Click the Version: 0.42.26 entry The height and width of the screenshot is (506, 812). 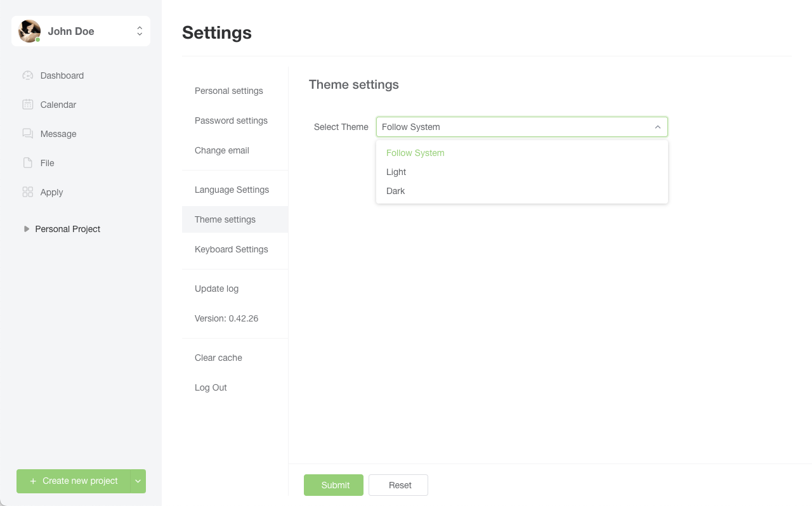click(x=235, y=318)
